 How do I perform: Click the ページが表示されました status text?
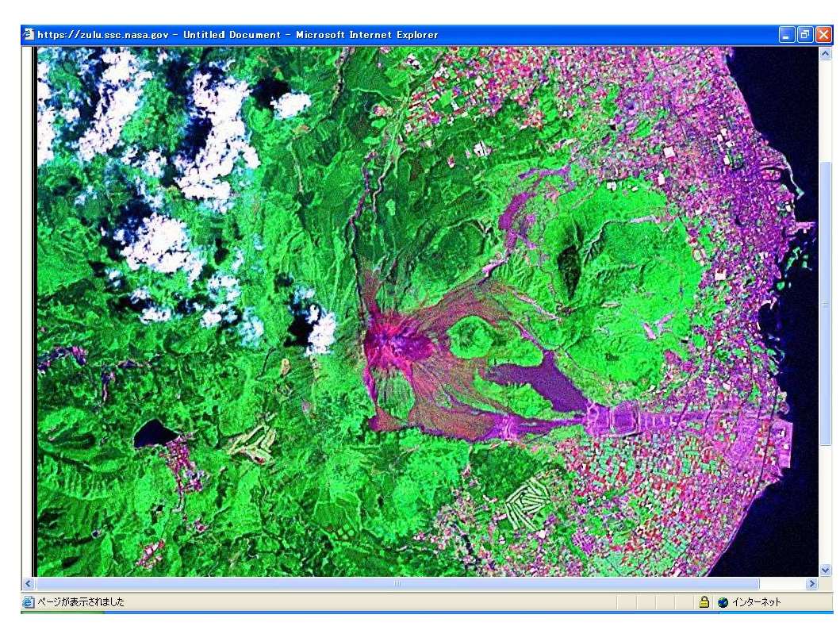coord(81,602)
